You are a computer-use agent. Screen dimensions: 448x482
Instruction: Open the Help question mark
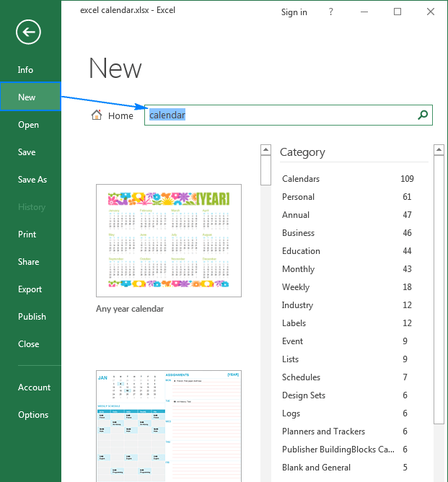click(x=330, y=12)
